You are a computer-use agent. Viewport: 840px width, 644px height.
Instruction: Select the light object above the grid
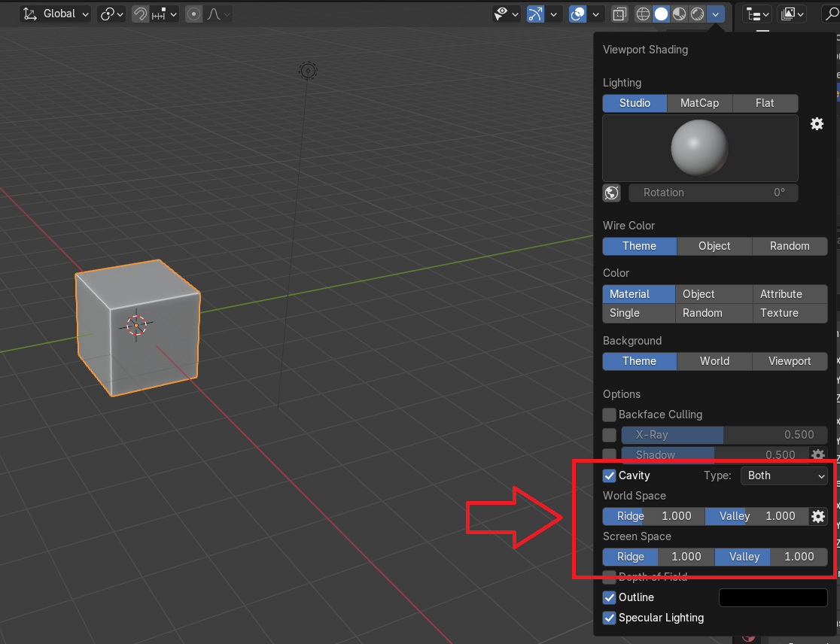point(308,70)
